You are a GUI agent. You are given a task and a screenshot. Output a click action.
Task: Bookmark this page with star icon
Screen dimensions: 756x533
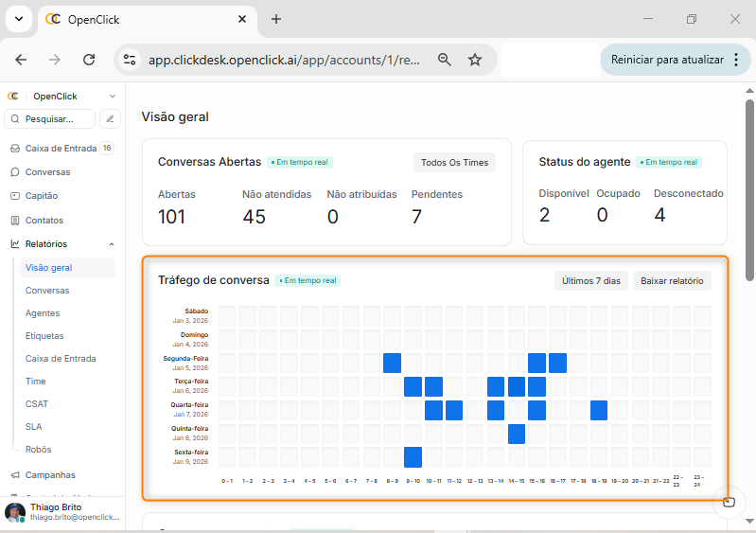point(475,60)
